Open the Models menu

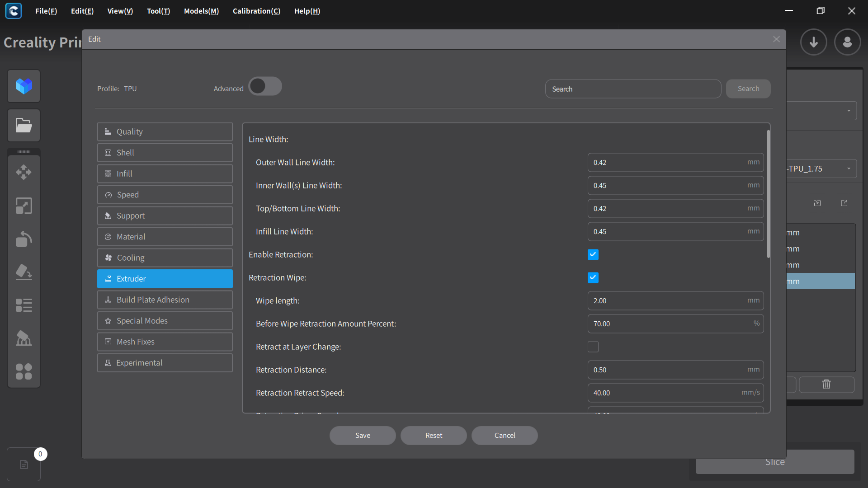202,11
